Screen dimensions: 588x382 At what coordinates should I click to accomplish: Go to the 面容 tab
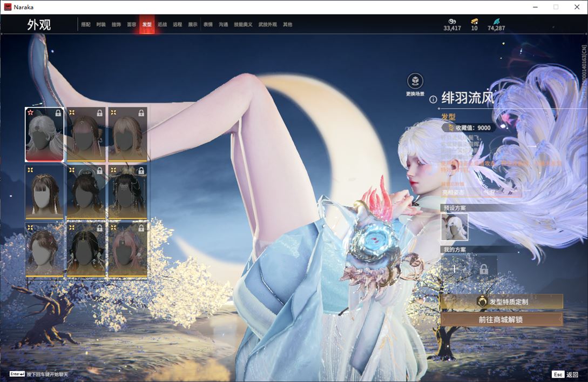point(132,24)
